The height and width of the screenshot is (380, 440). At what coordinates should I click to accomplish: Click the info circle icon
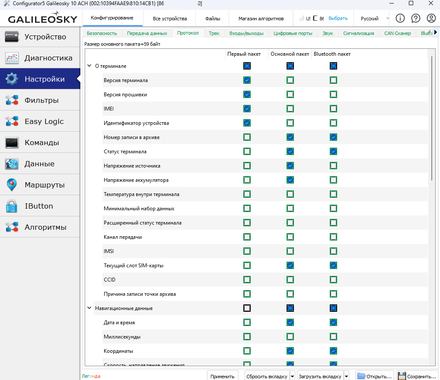tap(400, 18)
